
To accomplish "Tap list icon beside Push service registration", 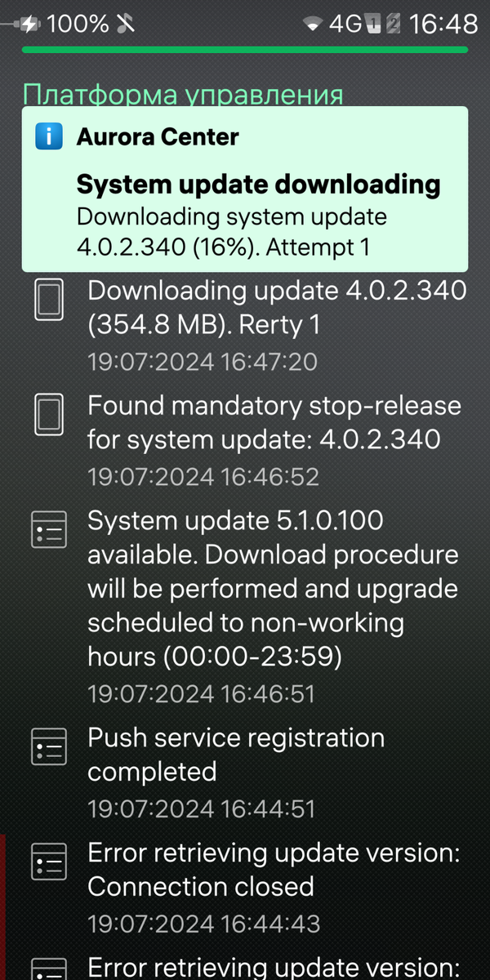I will [x=48, y=747].
